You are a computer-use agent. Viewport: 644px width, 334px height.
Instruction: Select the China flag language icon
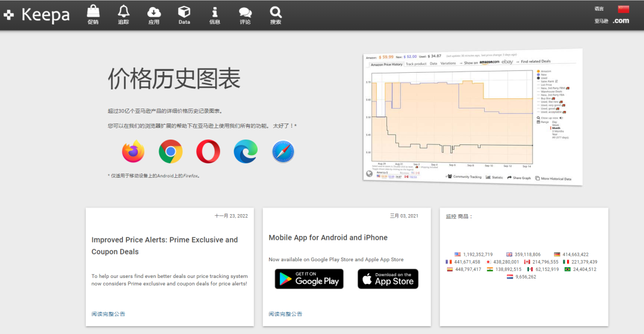(624, 8)
